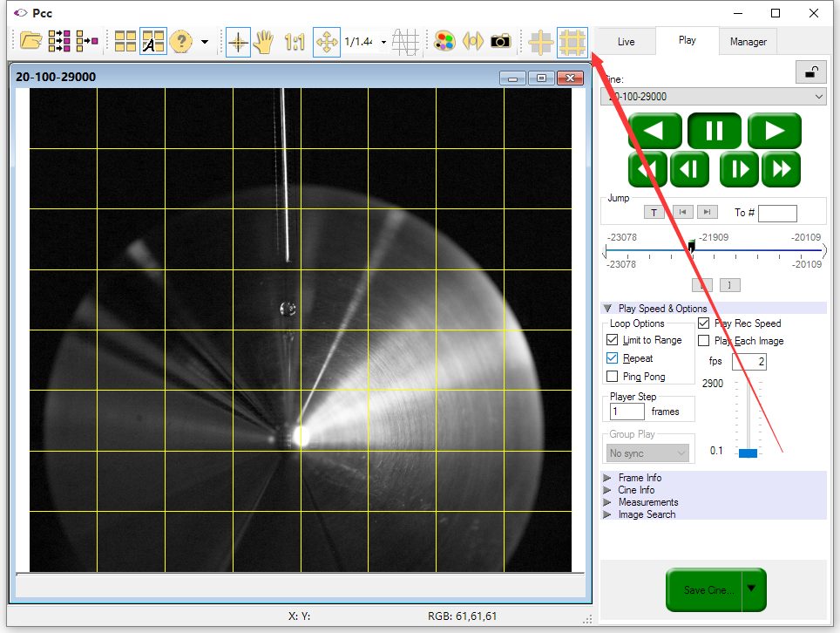Viewport: 840px width, 633px height.
Task: Expand the Frame Info section
Action: tap(607, 478)
